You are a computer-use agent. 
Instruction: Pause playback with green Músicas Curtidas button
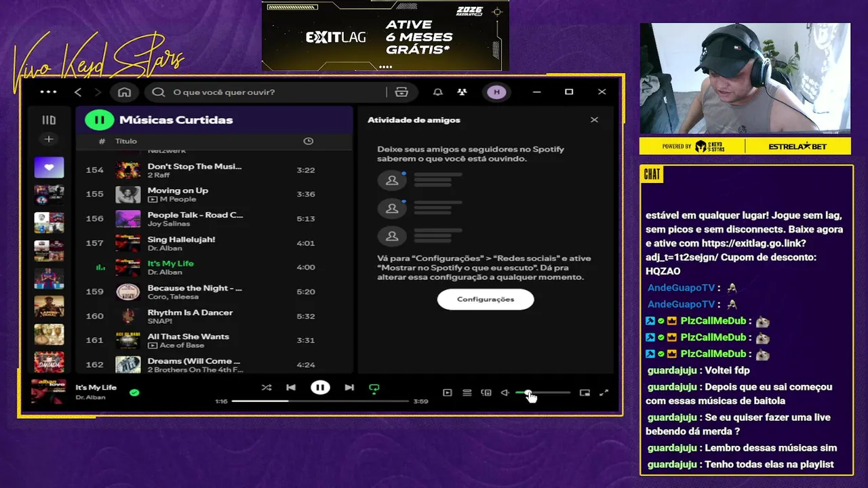[x=99, y=120]
